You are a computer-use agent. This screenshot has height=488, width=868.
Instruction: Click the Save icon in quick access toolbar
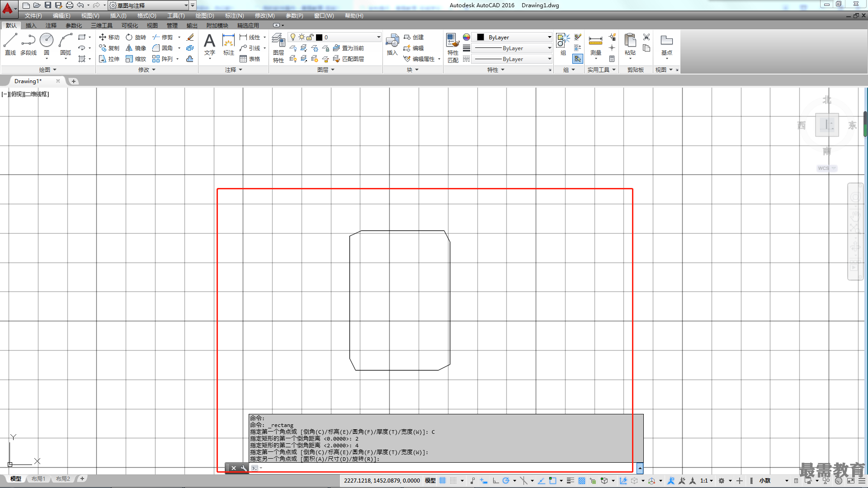pyautogui.click(x=48, y=5)
